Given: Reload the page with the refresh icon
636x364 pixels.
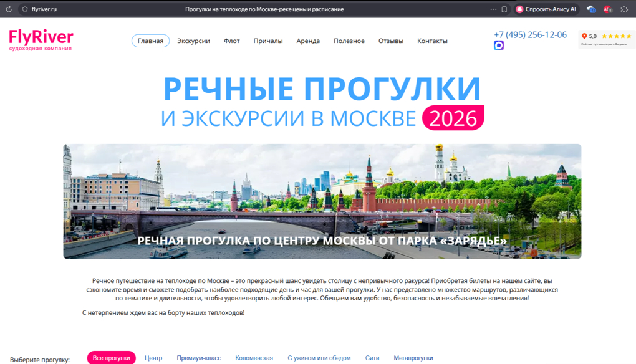Looking at the screenshot, I should (9, 9).
